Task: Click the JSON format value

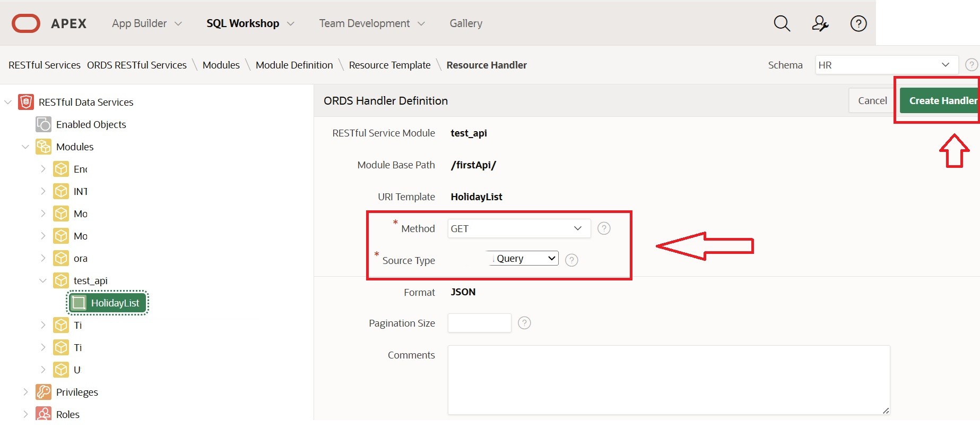Action: click(463, 292)
